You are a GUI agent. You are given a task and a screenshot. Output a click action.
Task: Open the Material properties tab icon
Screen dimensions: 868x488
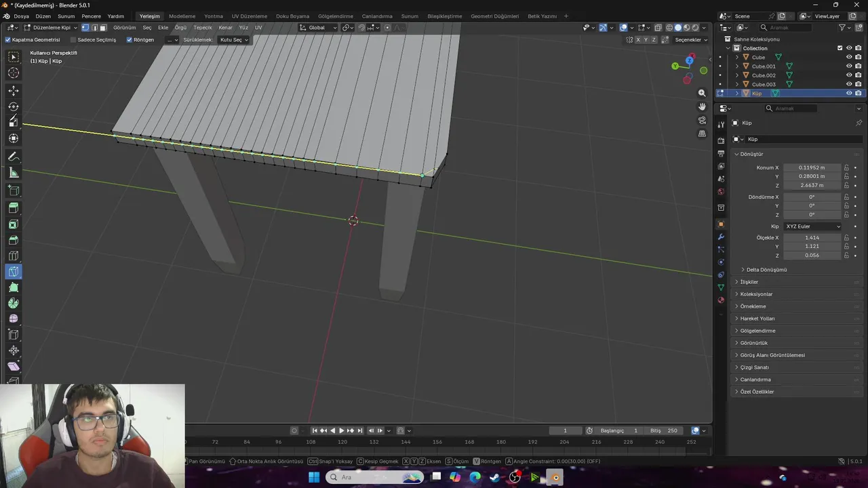click(x=721, y=300)
